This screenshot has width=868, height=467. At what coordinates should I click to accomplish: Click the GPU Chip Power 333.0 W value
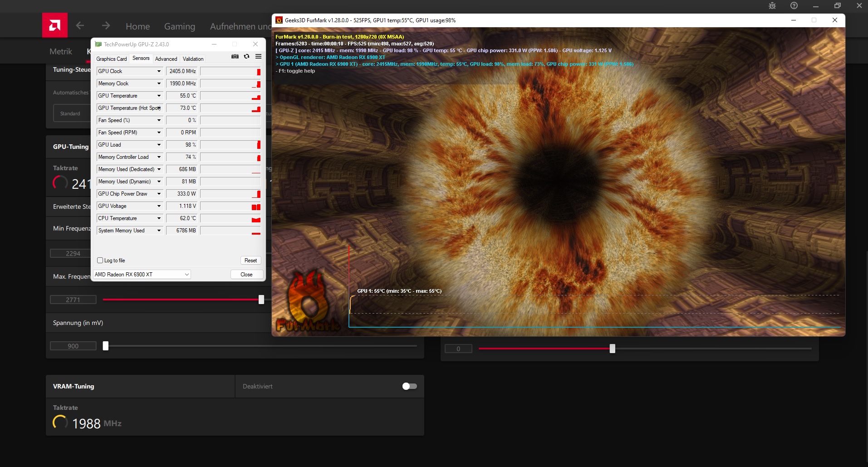(182, 194)
